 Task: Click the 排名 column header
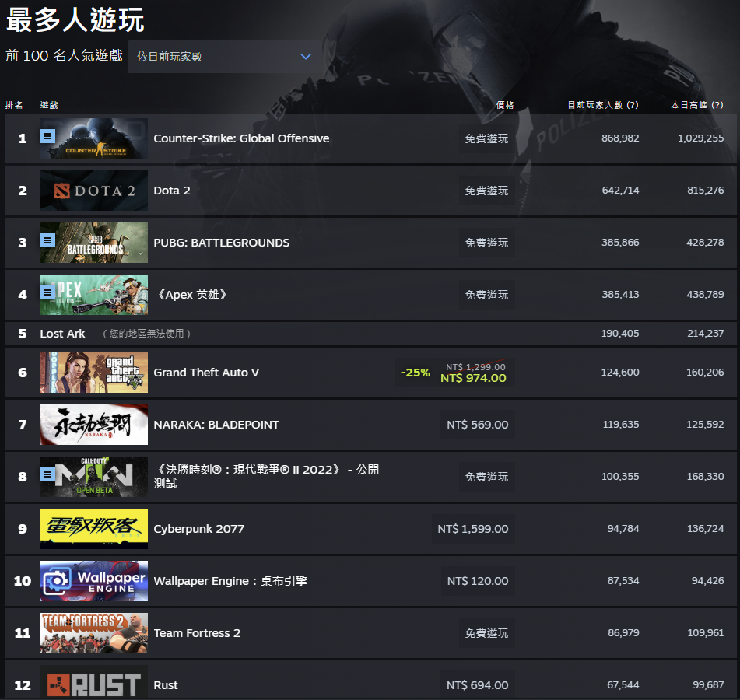click(x=14, y=105)
